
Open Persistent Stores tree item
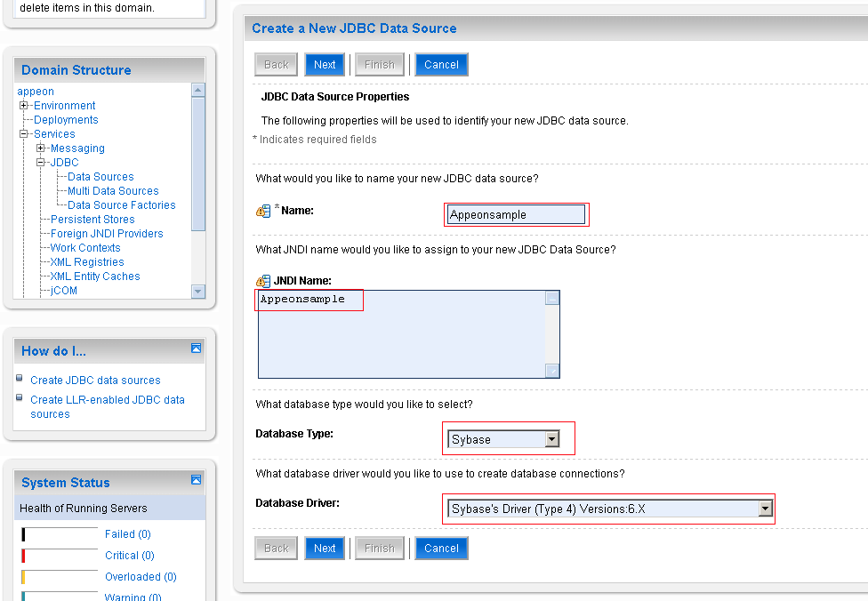coord(92,219)
